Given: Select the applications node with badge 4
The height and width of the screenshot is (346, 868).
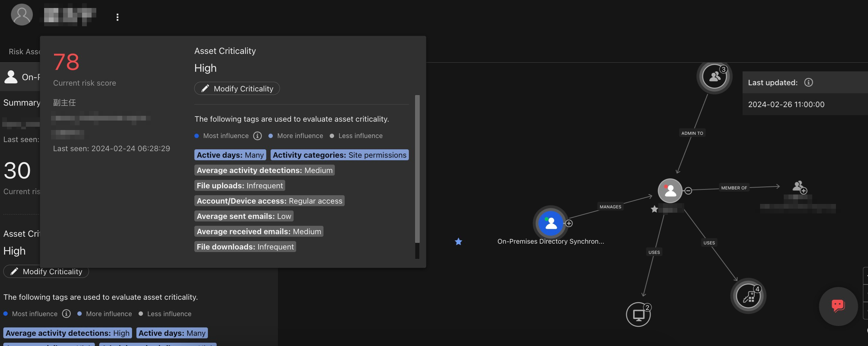Looking at the screenshot, I should click(x=748, y=296).
